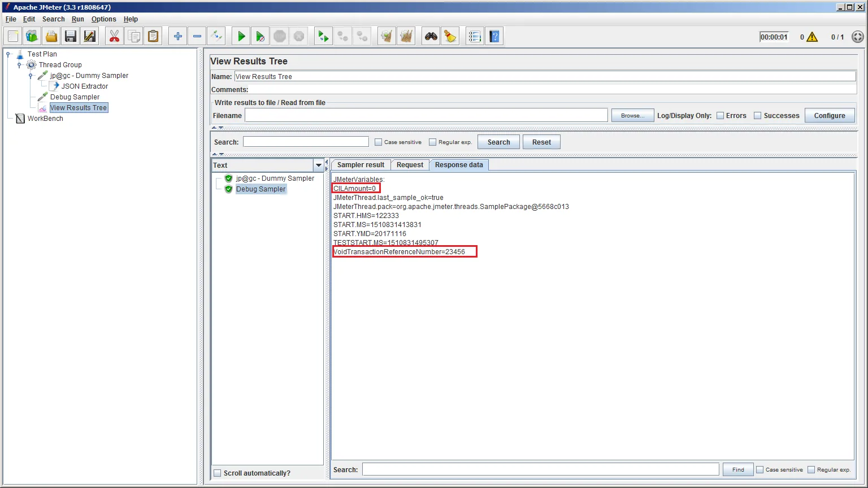Collapse the Test Plan tree node
The image size is (868, 488).
8,54
